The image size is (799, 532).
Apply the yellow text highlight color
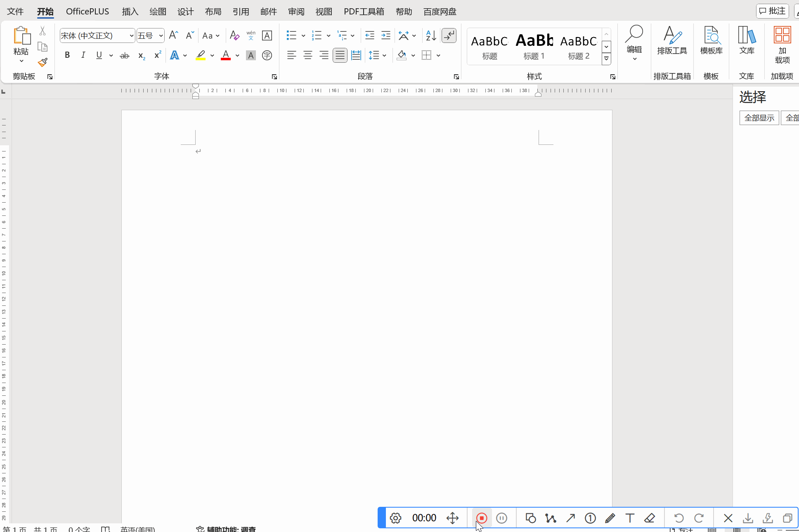tap(201, 55)
